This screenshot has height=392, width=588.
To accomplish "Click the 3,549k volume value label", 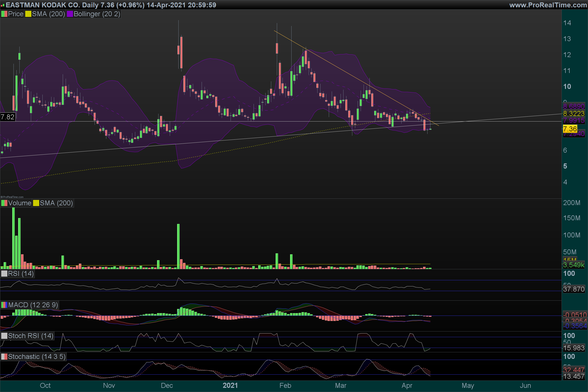I will tap(574, 265).
